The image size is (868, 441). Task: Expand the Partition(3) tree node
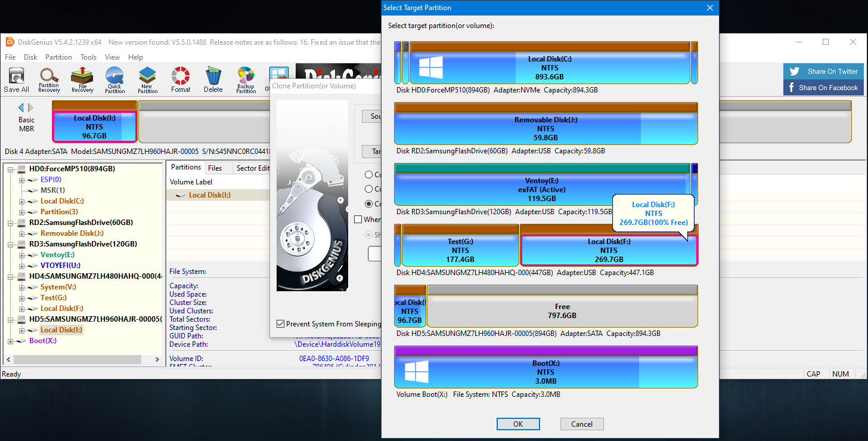[22, 212]
